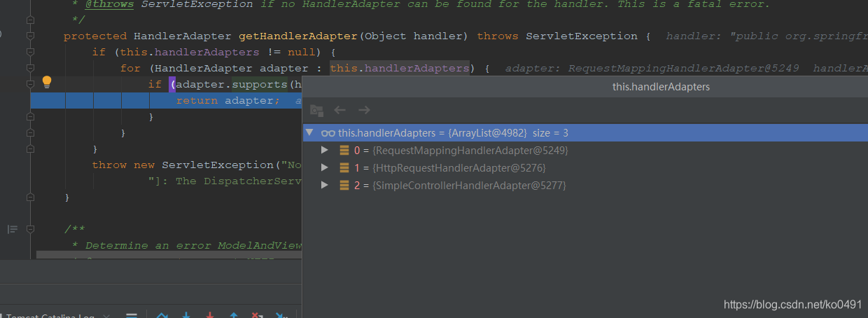Click the highlighted 'return adapter;' line

167,101
